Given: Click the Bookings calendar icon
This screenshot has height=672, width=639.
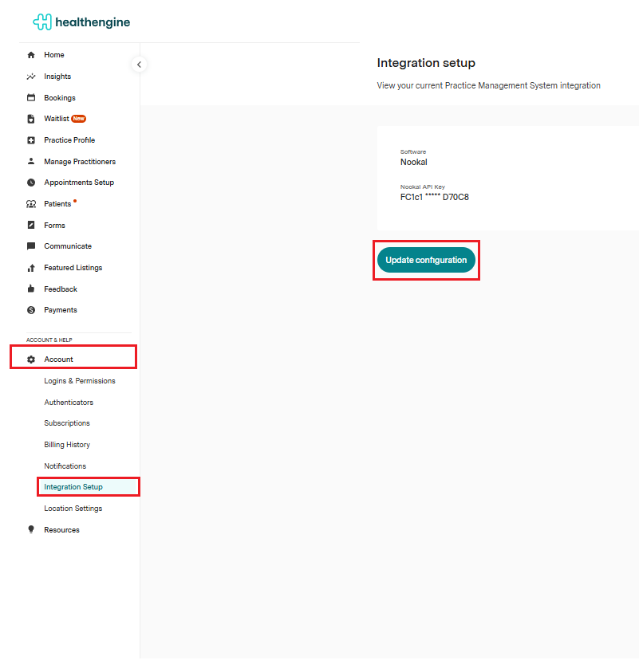Looking at the screenshot, I should [x=31, y=98].
